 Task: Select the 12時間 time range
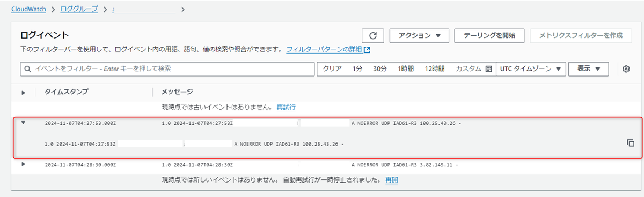pos(434,69)
